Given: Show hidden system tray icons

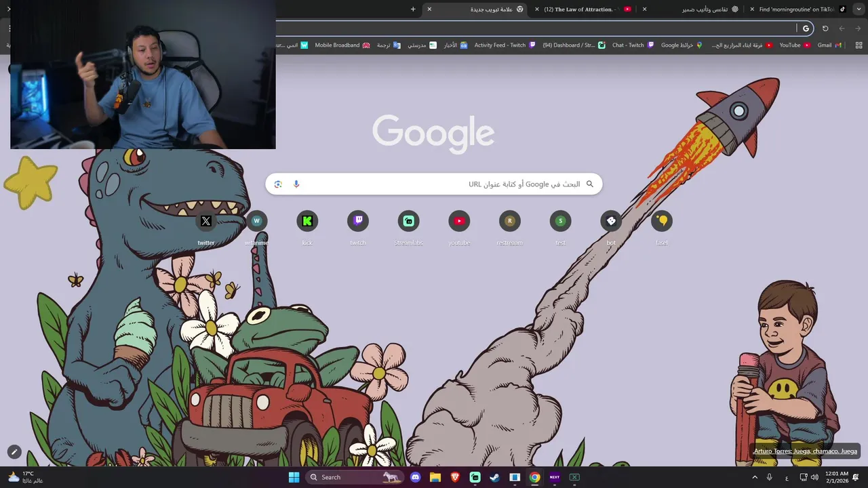Looking at the screenshot, I should [x=755, y=477].
